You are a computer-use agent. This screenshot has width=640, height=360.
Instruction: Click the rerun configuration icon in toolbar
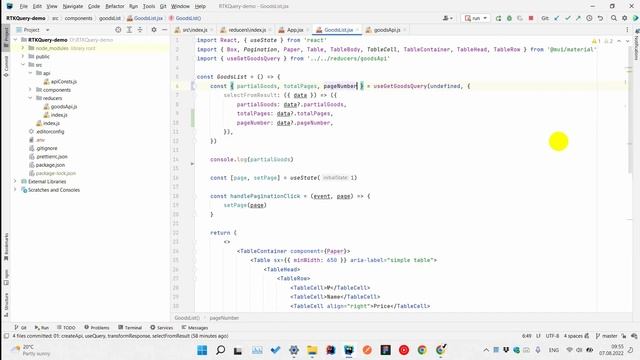498,18
